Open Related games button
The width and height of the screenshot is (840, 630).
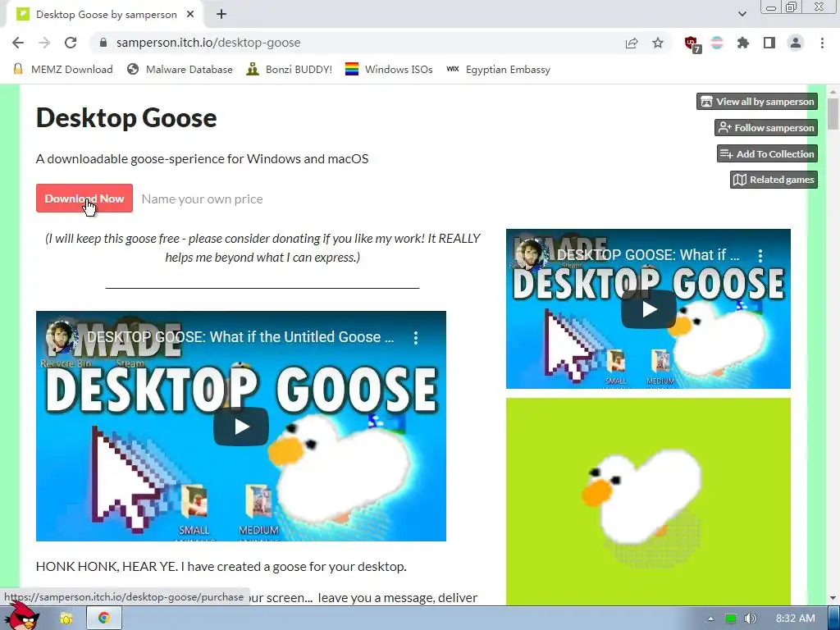click(x=774, y=180)
